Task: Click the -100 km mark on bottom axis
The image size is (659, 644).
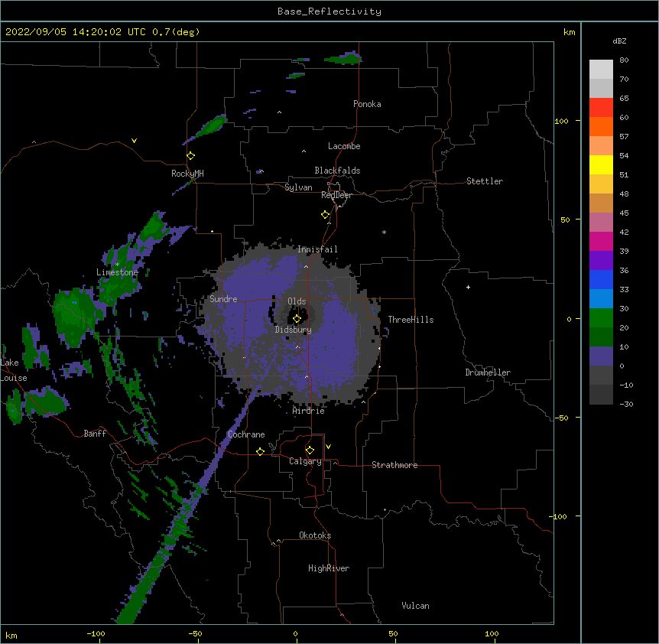Action: 96,633
